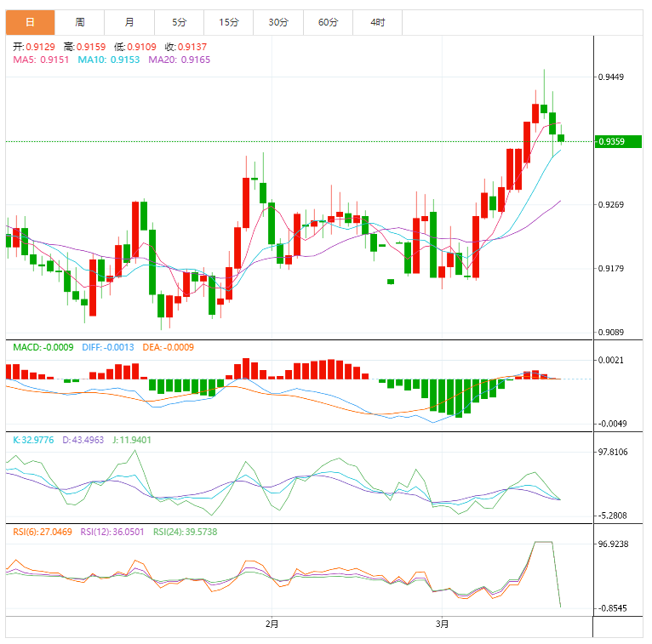Screen dimensions: 652x644
Task: Open the 30分 timeframe tab
Action: 278,22
